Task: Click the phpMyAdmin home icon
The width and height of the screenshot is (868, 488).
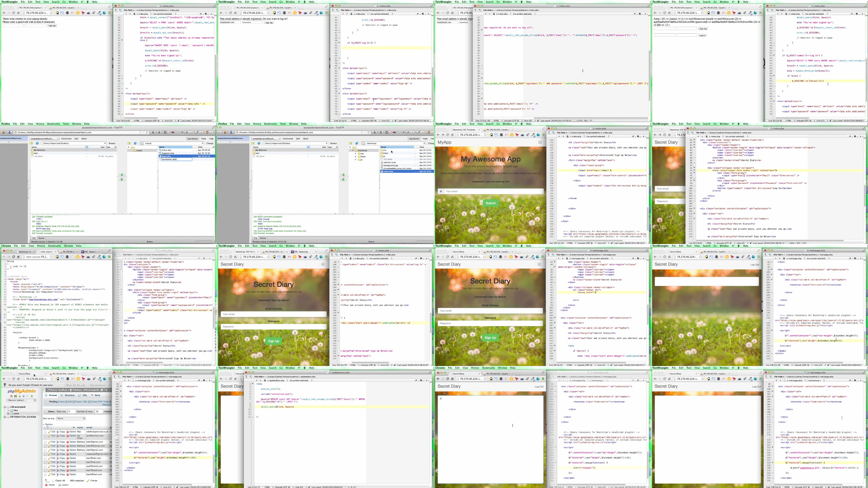Action: coord(11,396)
